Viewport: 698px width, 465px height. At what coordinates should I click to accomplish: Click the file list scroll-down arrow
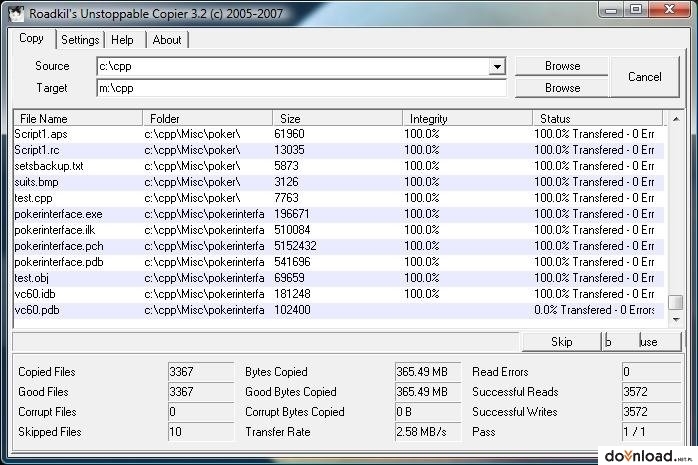pyautogui.click(x=676, y=319)
